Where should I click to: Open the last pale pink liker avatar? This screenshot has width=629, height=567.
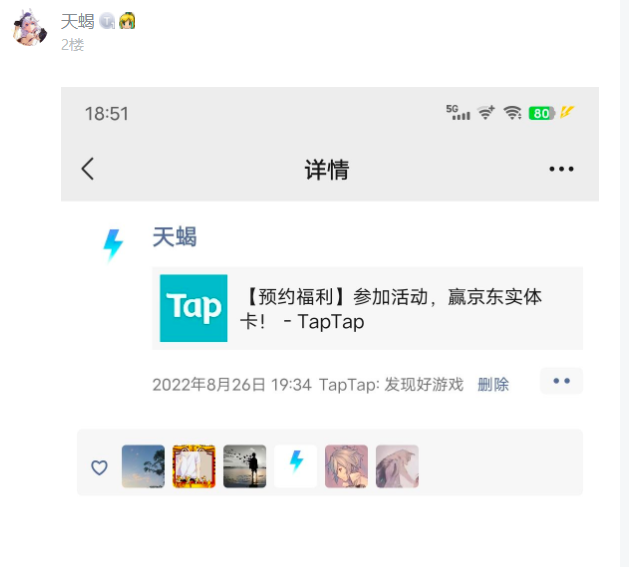[x=397, y=466]
